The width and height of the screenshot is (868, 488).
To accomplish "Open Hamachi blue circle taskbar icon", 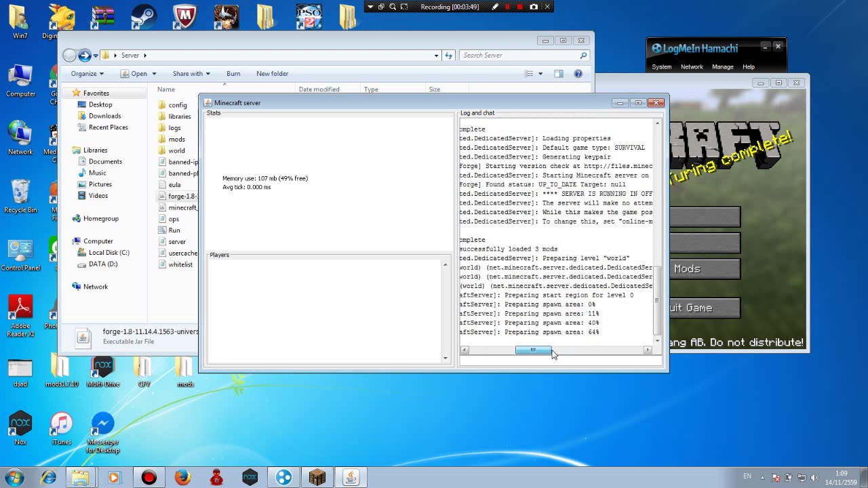I will point(283,478).
